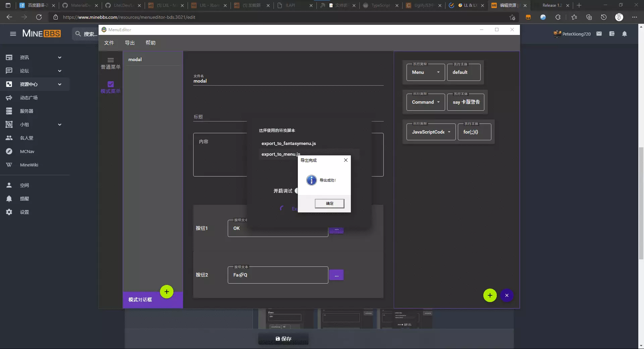Image resolution: width=644 pixels, height=349 pixels.
Task: Open browser extensions puzzle icon
Action: (x=558, y=17)
